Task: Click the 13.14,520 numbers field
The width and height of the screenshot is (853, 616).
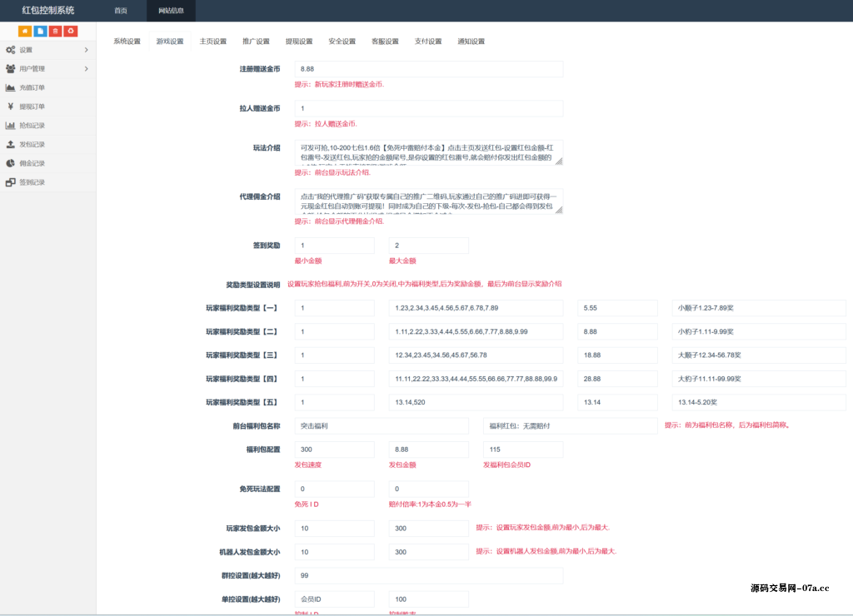Action: [x=476, y=402]
